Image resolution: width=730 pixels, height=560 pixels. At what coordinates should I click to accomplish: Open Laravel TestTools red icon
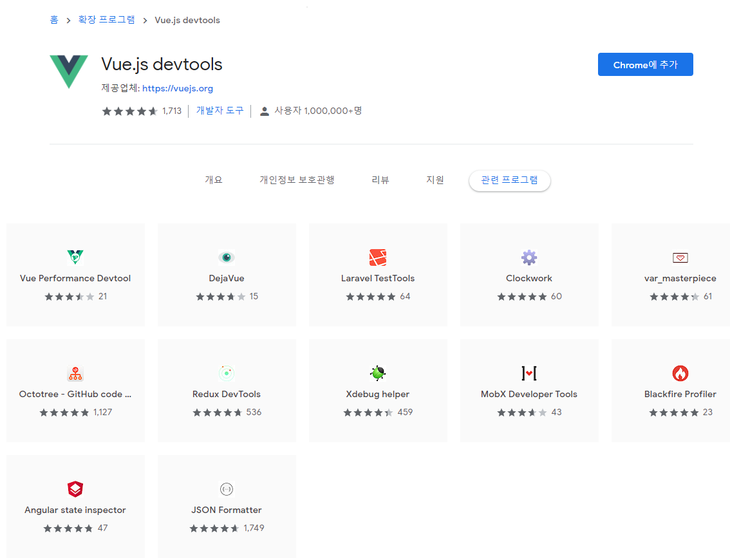click(378, 257)
